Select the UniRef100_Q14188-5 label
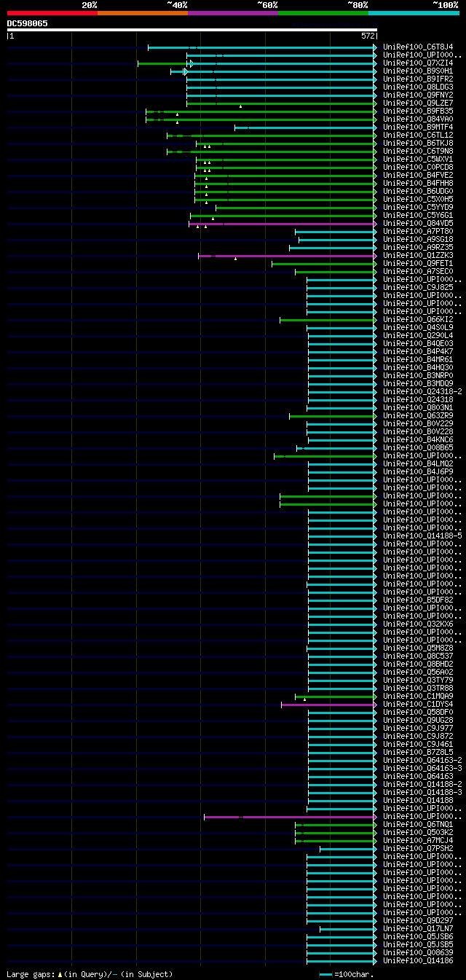 pos(422,536)
